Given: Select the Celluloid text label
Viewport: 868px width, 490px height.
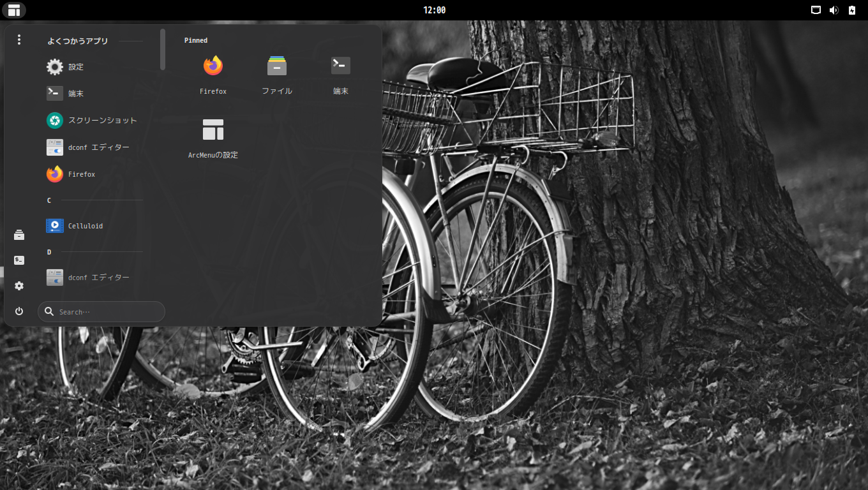Looking at the screenshot, I should point(86,226).
